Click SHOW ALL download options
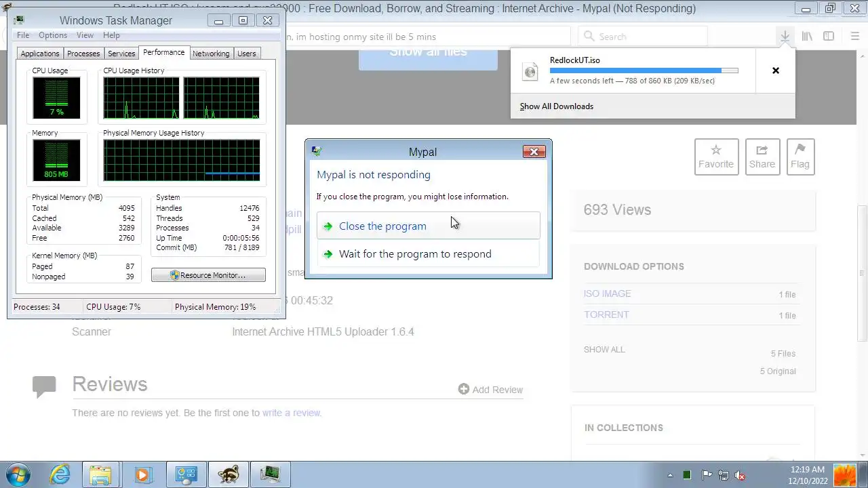Screen dimensions: 868x488 click(604, 350)
